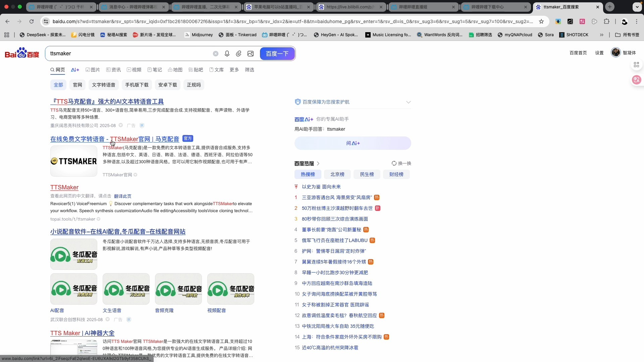Click the QR code icon on right sidebar
Viewport: 644px width, 362px height.
click(x=636, y=65)
